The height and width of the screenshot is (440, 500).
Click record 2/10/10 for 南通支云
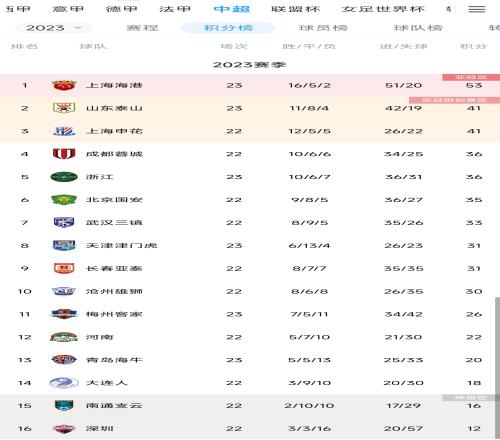[309, 406]
